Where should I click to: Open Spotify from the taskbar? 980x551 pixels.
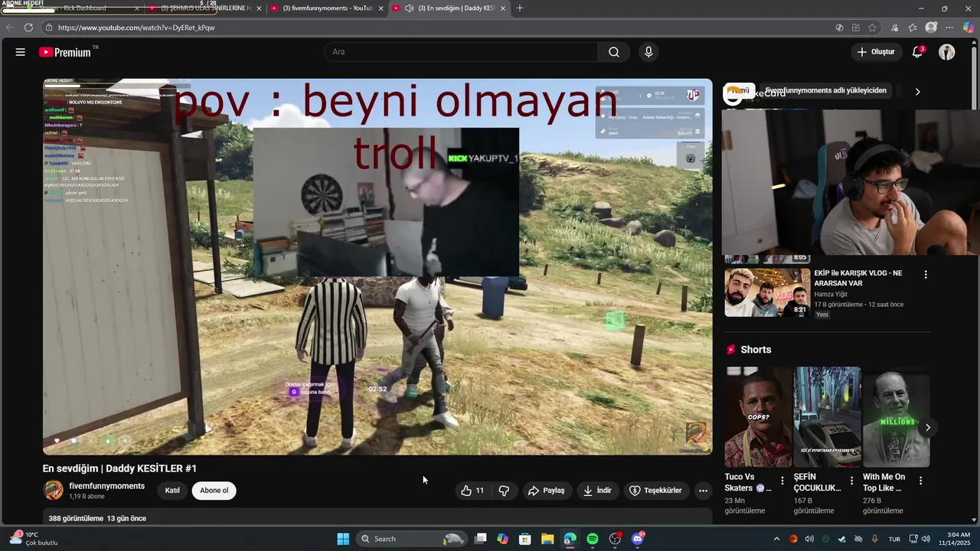[593, 539]
